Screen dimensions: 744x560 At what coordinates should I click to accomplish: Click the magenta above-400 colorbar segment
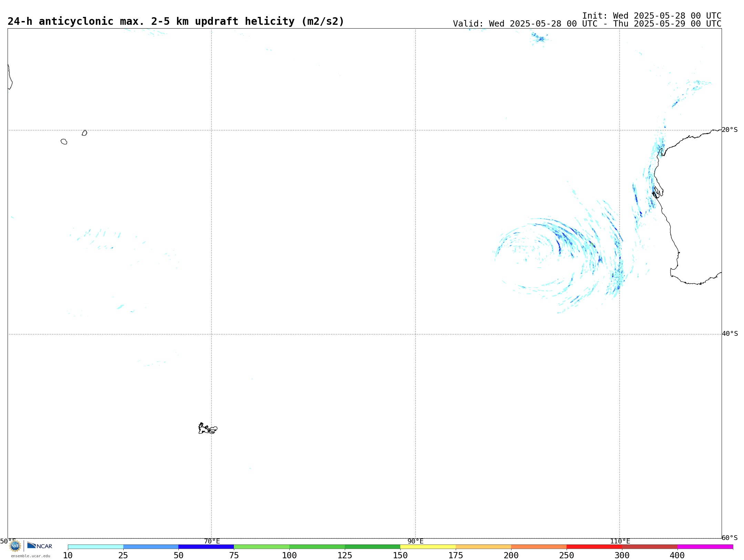pyautogui.click(x=705, y=547)
